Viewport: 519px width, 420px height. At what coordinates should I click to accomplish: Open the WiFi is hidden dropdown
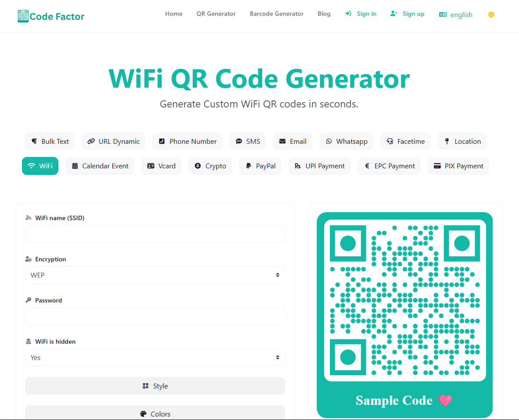[x=155, y=357]
